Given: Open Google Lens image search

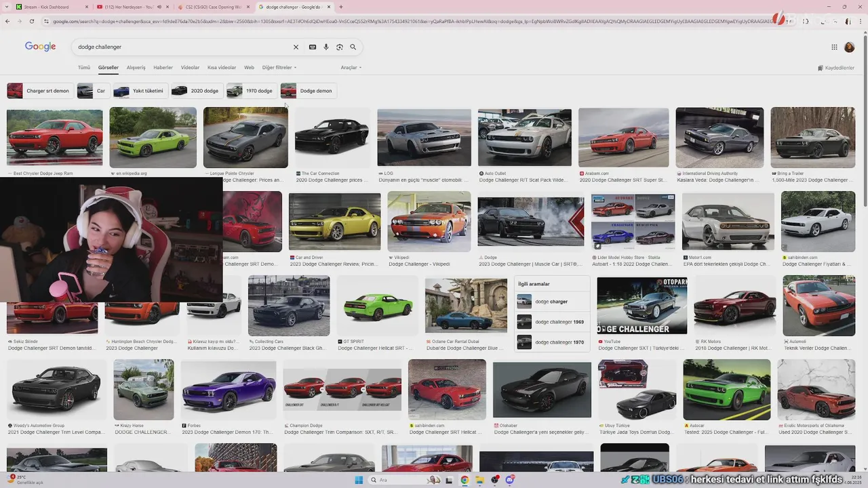Looking at the screenshot, I should tap(340, 47).
